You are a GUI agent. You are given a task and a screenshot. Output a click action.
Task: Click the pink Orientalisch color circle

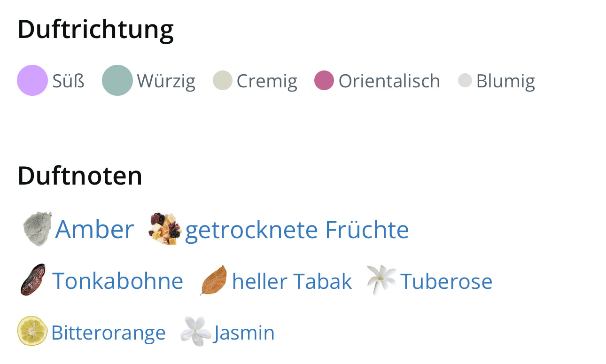[324, 80]
